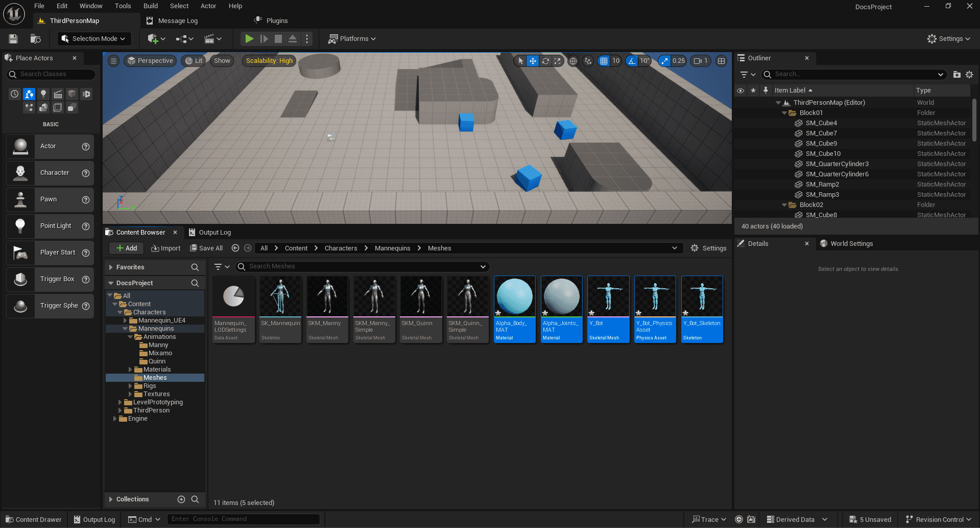Click the Add button in Content Browser
980x528 pixels.
[127, 248]
